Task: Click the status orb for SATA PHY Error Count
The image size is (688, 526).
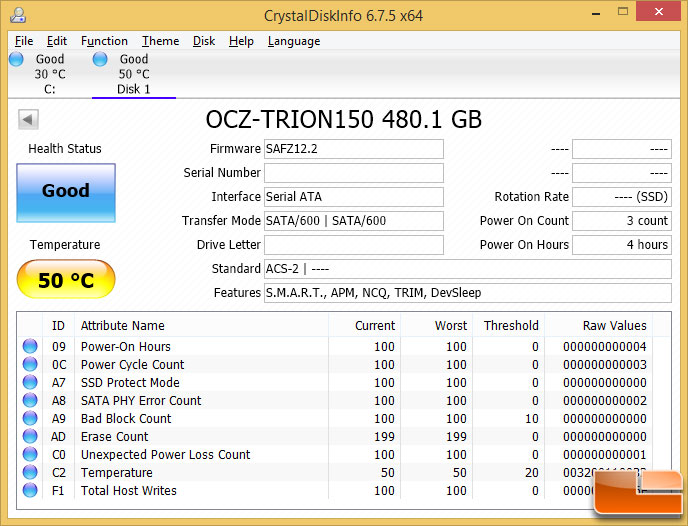Action: click(x=30, y=400)
